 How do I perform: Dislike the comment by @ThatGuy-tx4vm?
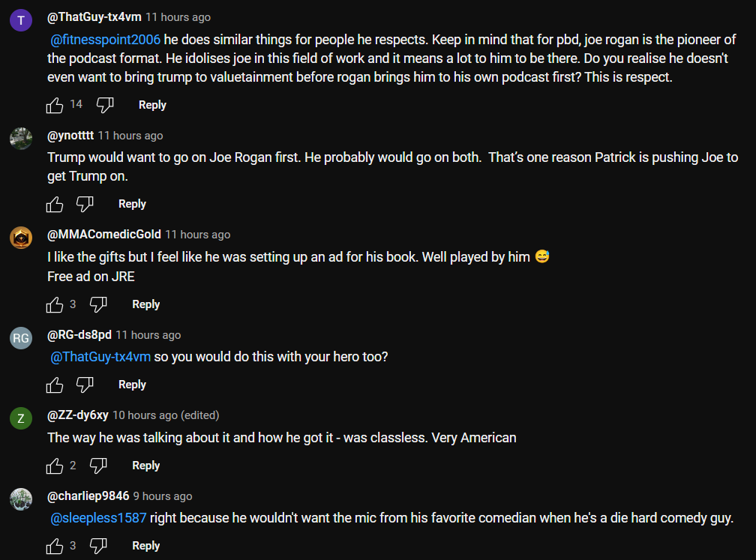point(105,106)
